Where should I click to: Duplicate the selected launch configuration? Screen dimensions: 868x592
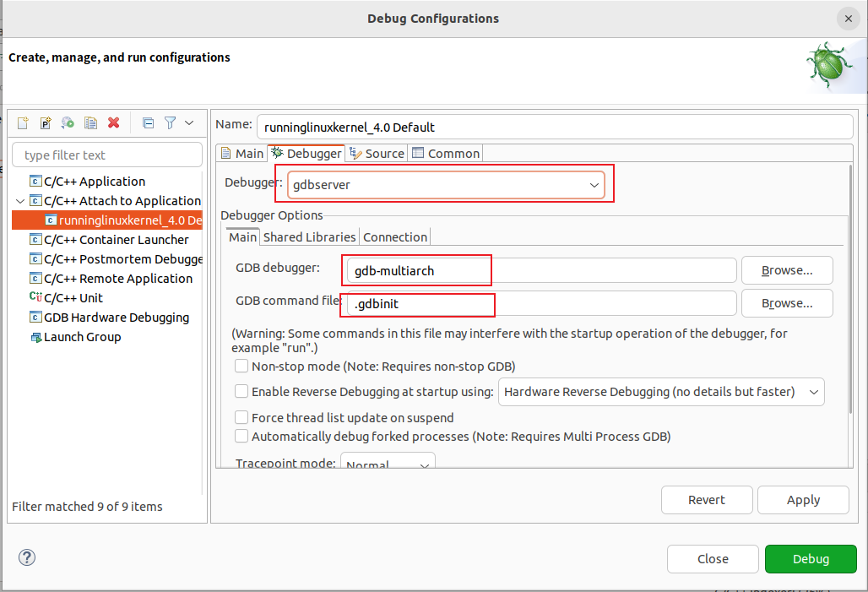click(x=90, y=123)
